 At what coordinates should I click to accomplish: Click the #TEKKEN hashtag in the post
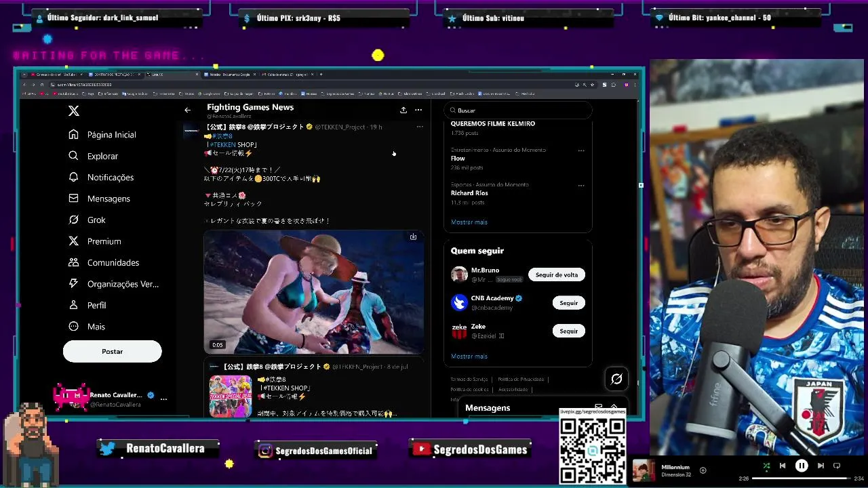click(x=222, y=144)
